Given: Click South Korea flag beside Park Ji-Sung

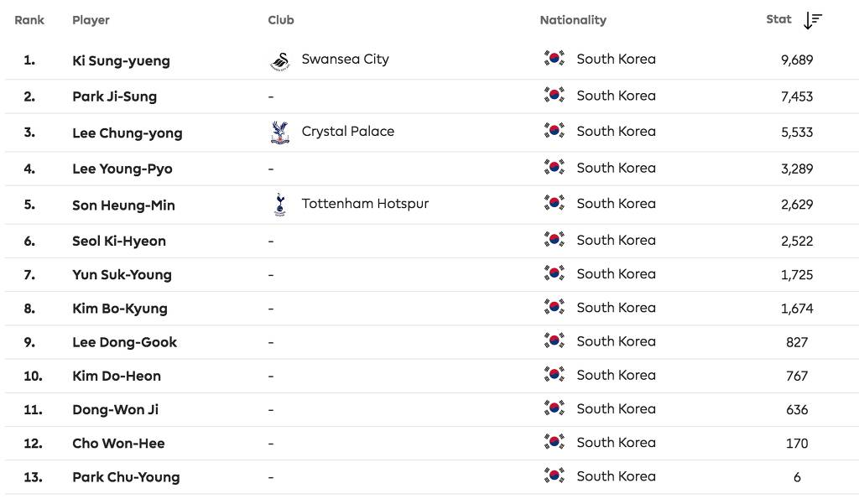Looking at the screenshot, I should tap(554, 96).
